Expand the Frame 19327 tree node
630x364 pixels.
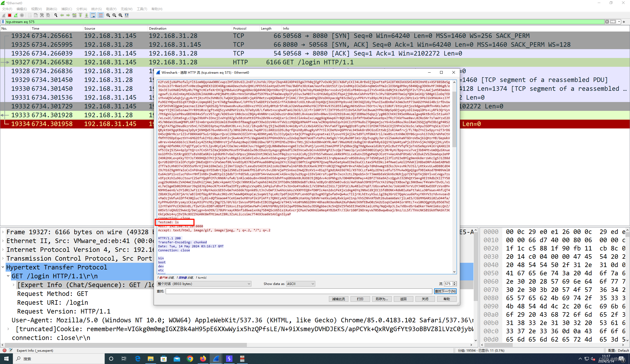tap(3, 232)
